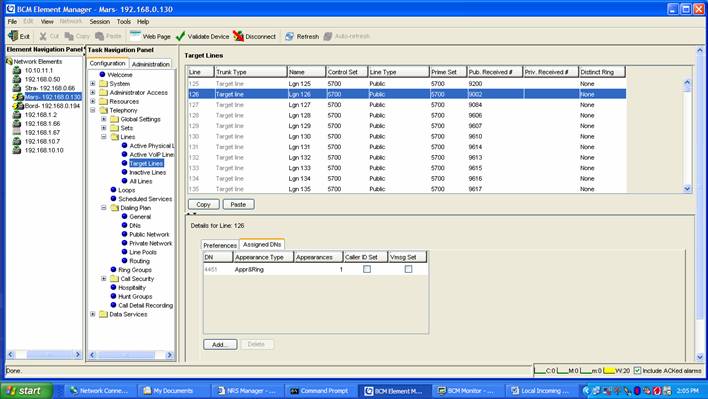
Task: Click the Refresh toolbar icon
Action: click(x=289, y=36)
